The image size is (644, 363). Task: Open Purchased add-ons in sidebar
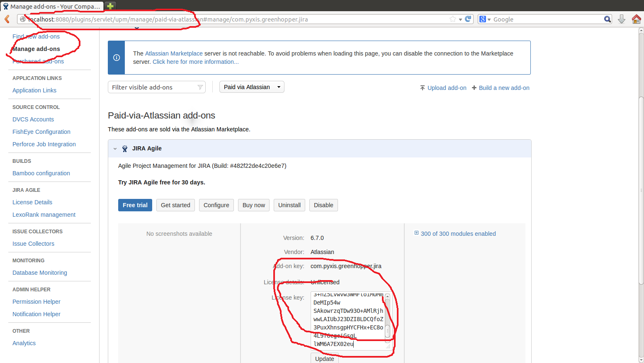(38, 61)
